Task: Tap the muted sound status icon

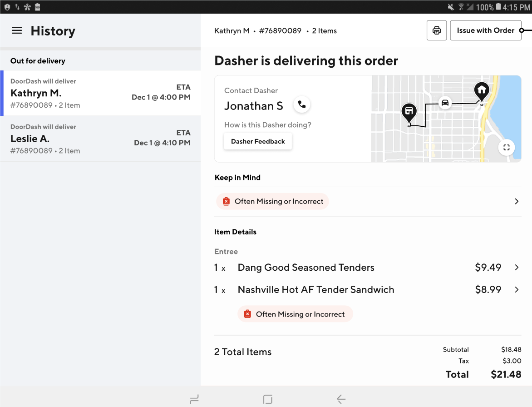Action: (451, 7)
